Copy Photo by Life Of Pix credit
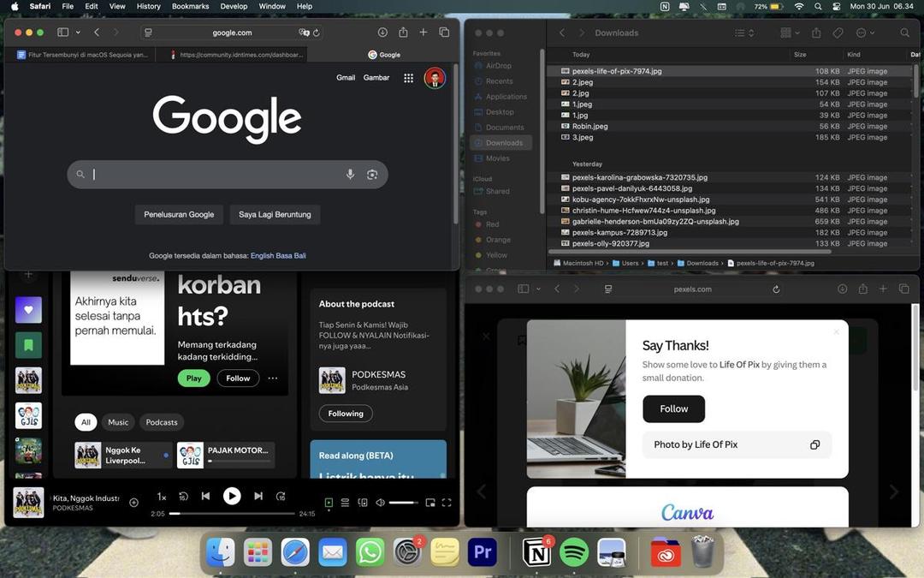Viewport: 924px width, 578px height. pyautogui.click(x=814, y=444)
